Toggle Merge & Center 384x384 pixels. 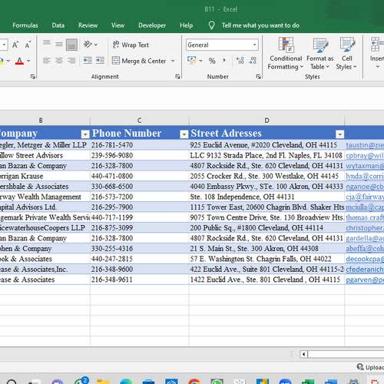point(139,61)
